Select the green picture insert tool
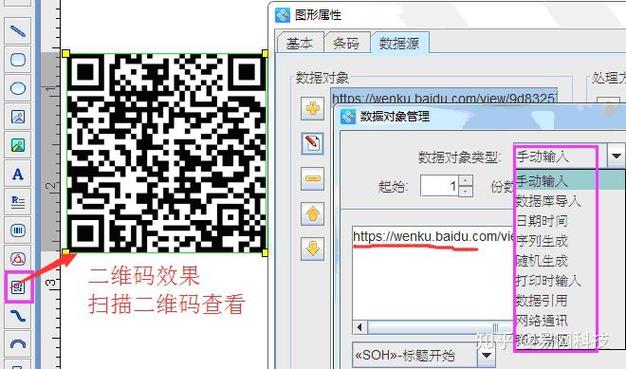Viewport: 626px width, 369px height. [18, 145]
